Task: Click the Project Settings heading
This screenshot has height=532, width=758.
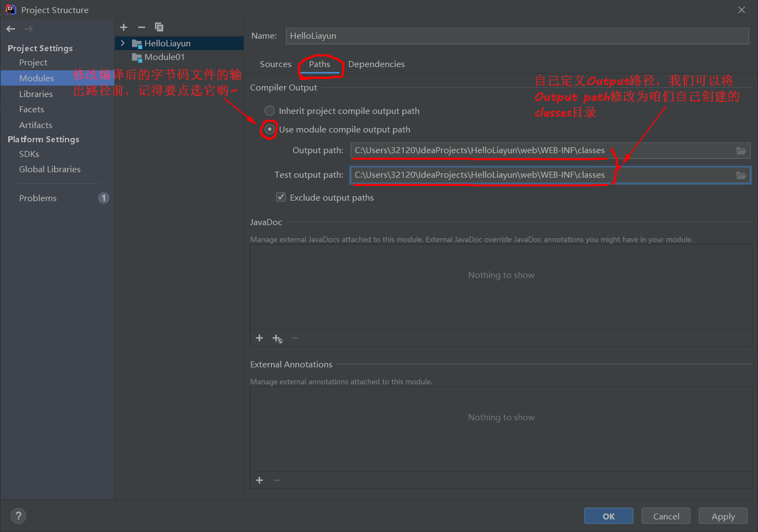Action: [40, 49]
